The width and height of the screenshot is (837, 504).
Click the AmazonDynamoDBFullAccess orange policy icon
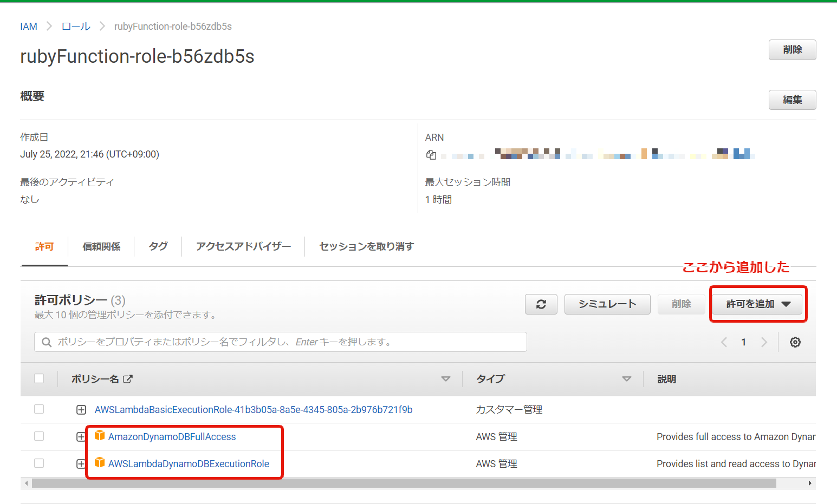[100, 435]
